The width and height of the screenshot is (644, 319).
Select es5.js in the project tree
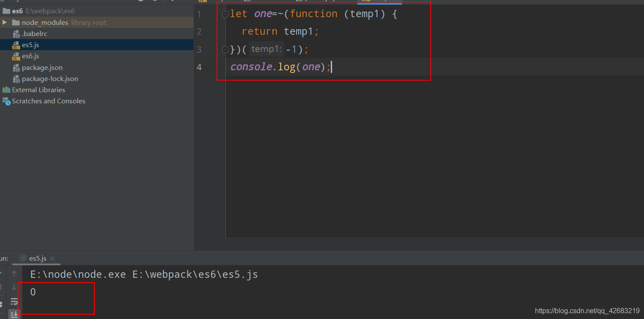point(30,45)
